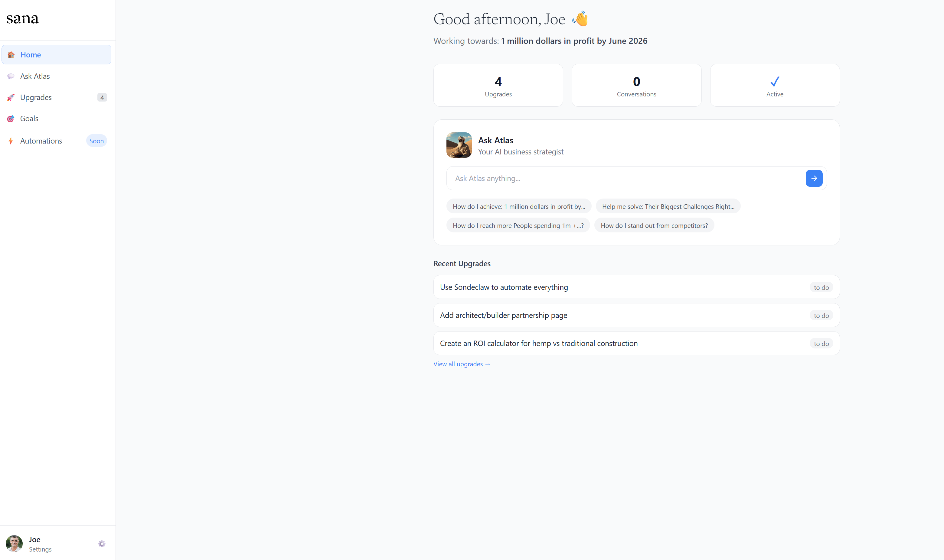Pick the 'How do I reach more People spending' prompt
Image resolution: width=944 pixels, height=560 pixels.
pos(518,226)
